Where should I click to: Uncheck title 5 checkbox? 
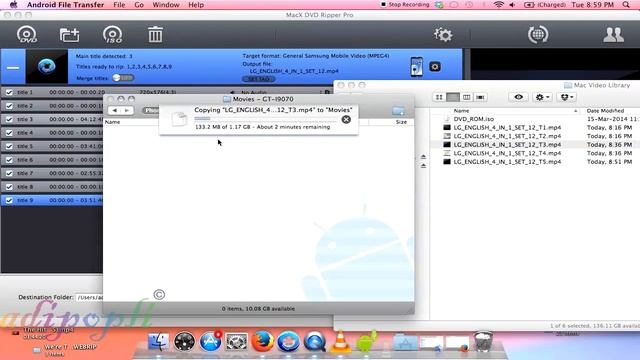(x=9, y=146)
